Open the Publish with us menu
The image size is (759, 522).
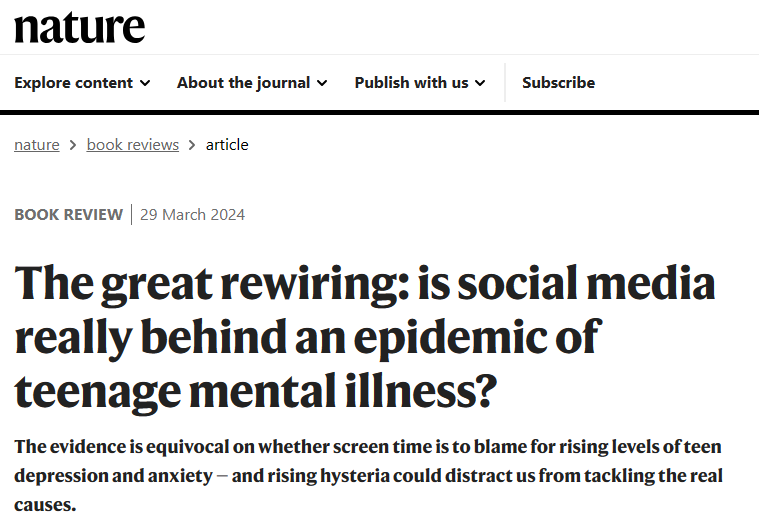pos(411,83)
